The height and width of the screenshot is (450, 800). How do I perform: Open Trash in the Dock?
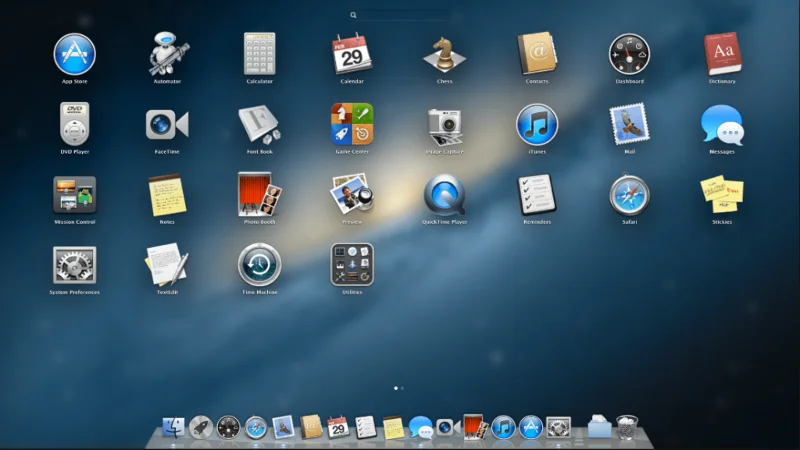627,428
